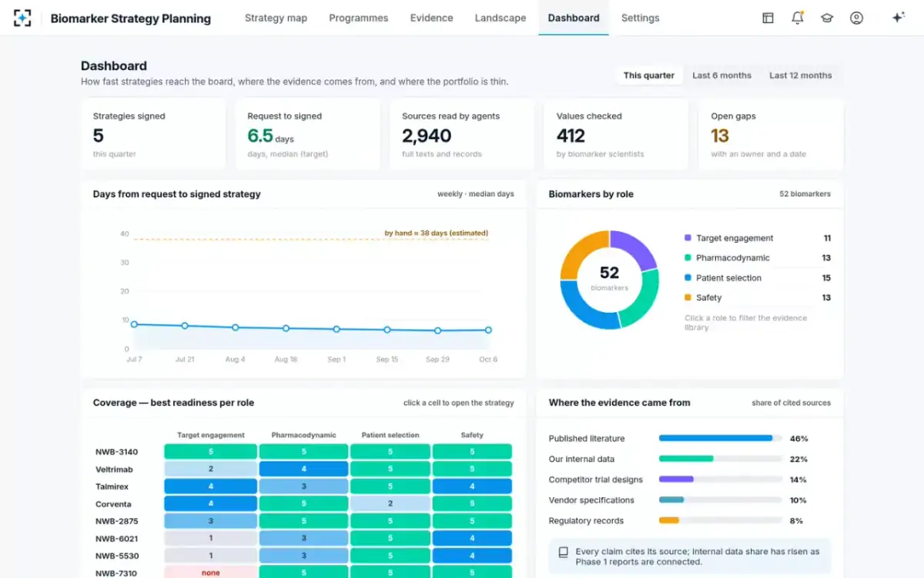Click the Published literature progress bar
The width and height of the screenshot is (924, 578).
(721, 438)
